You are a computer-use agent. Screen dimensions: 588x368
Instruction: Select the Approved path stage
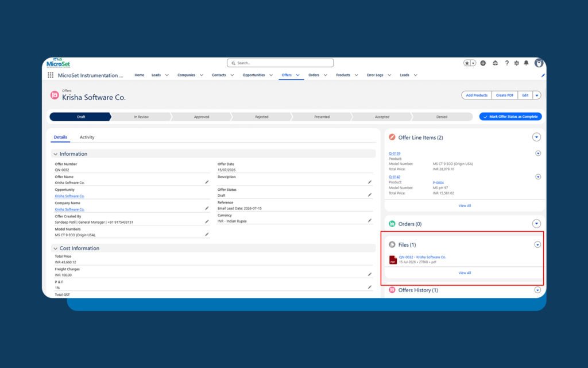(x=202, y=117)
